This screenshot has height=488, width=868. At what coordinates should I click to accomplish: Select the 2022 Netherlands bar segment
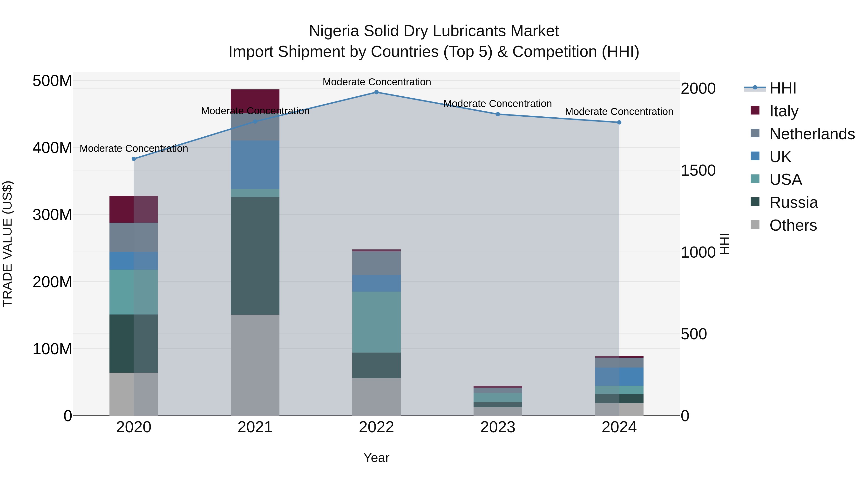tap(376, 263)
